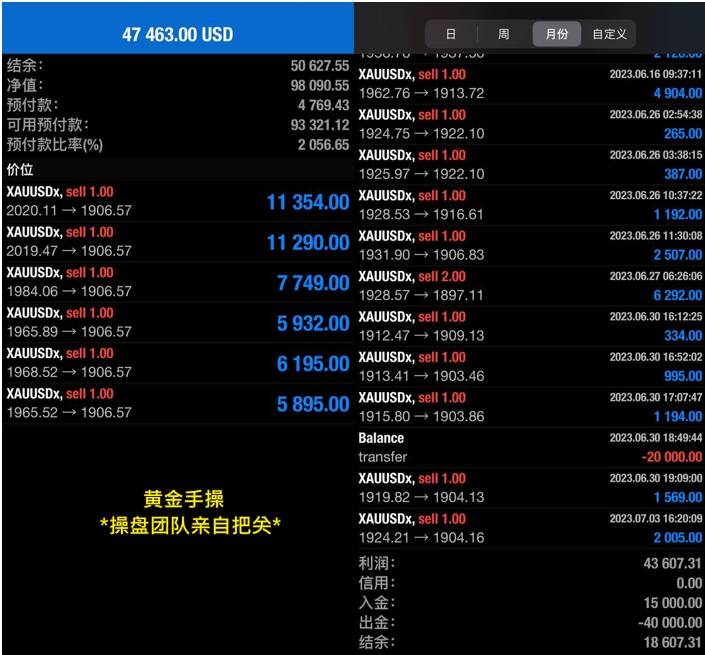Click the price range 1924.21 → 1904.16
Image resolution: width=705 pixels, height=655 pixels.
click(x=421, y=538)
